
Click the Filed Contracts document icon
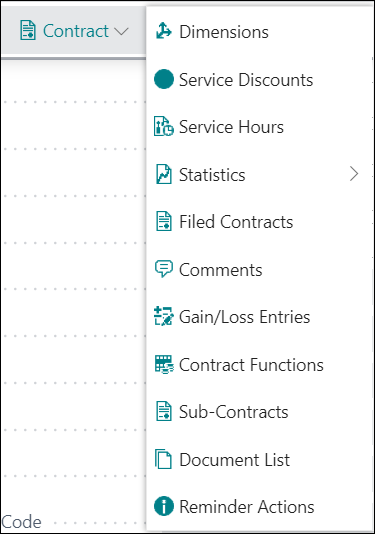coord(164,221)
